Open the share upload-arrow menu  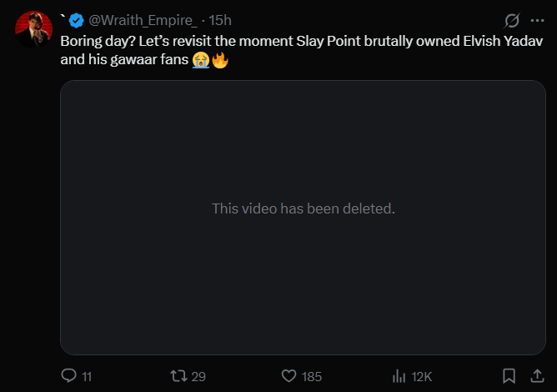538,376
